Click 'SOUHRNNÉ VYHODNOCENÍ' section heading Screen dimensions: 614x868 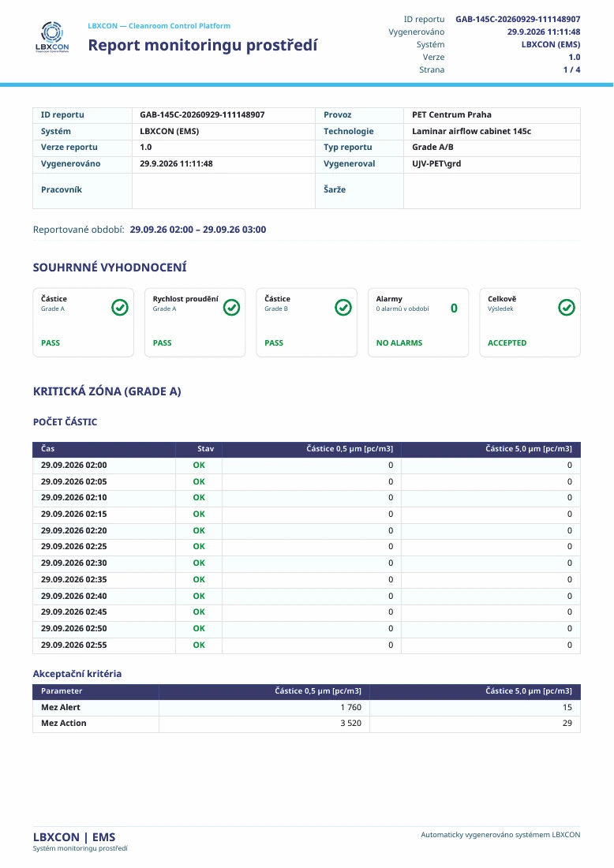tap(110, 268)
